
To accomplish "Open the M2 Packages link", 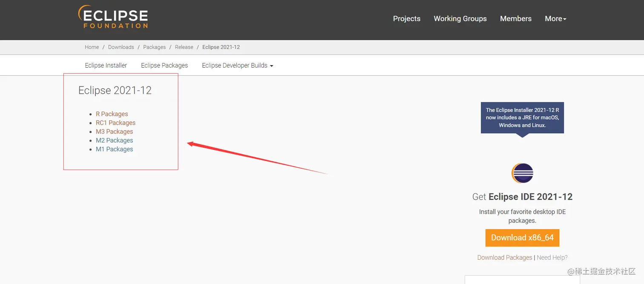I will [x=115, y=141].
